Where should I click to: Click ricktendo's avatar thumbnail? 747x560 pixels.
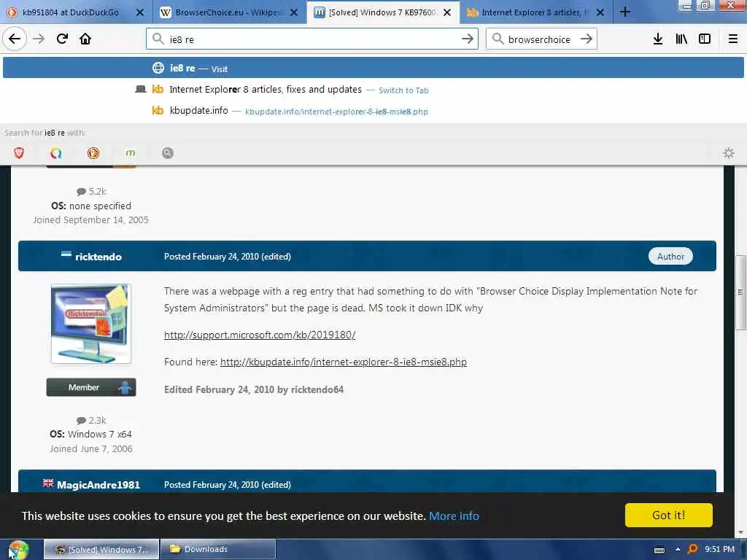point(91,324)
